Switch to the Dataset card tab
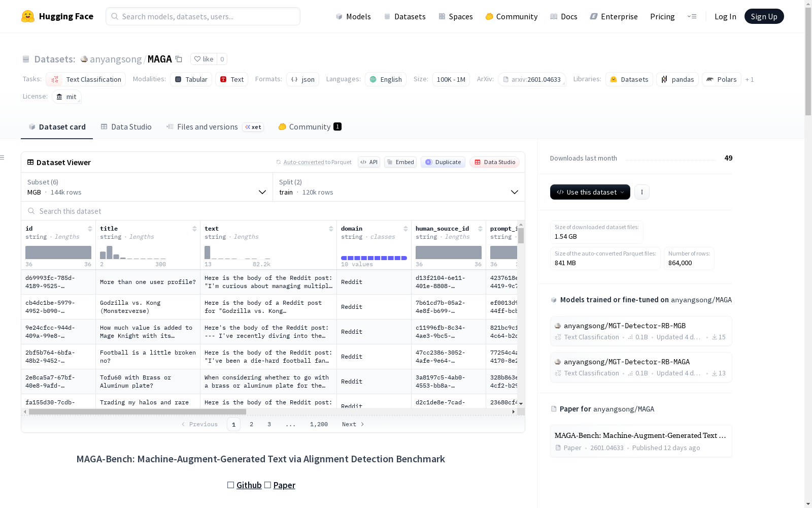Screen dimensions: 812x508 (57, 127)
